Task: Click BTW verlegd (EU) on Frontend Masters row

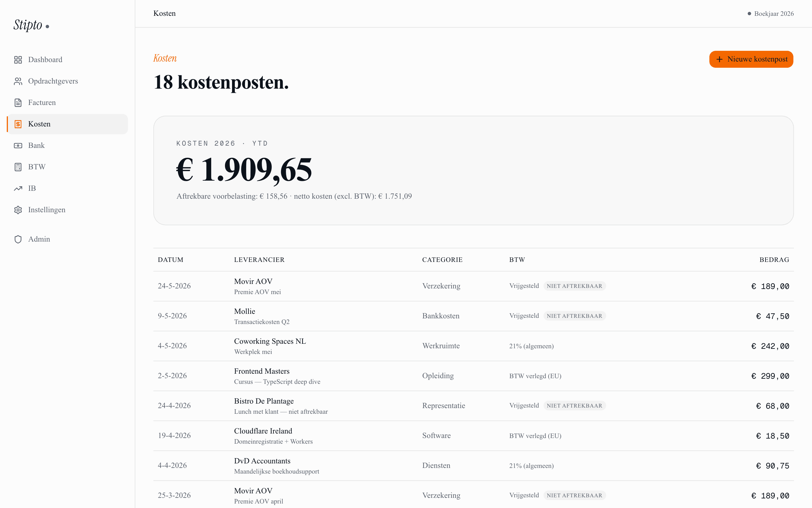Action: [535, 376]
